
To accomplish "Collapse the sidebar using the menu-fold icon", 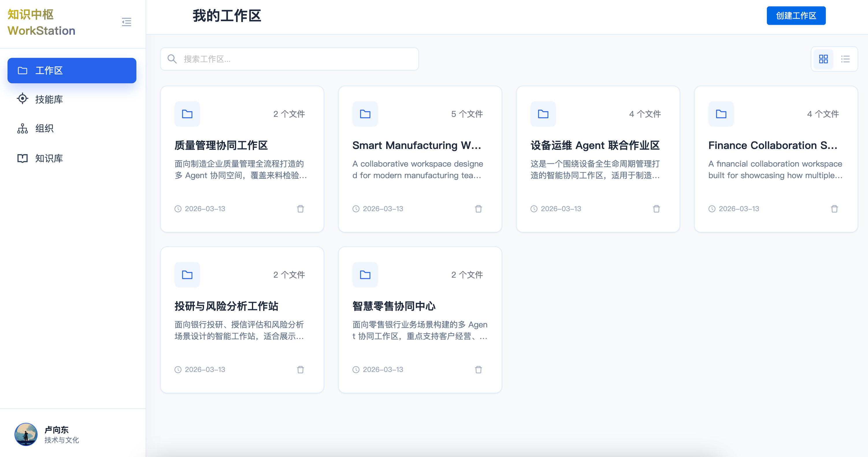I will click(126, 22).
